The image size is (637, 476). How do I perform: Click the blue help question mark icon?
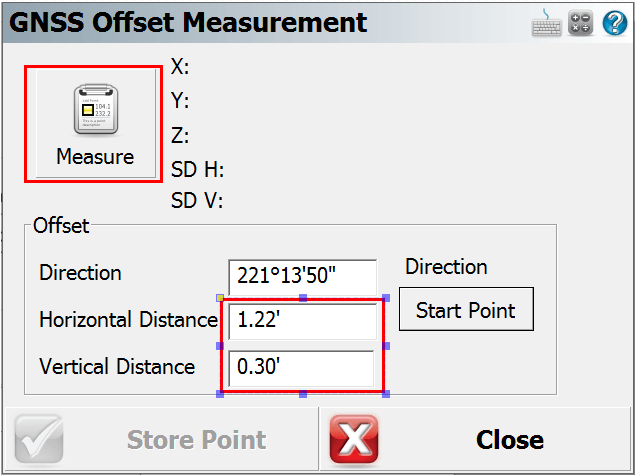[615, 23]
